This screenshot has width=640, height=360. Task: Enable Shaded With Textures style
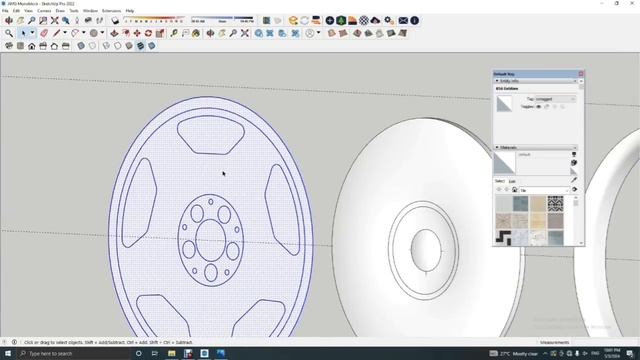click(x=140, y=46)
